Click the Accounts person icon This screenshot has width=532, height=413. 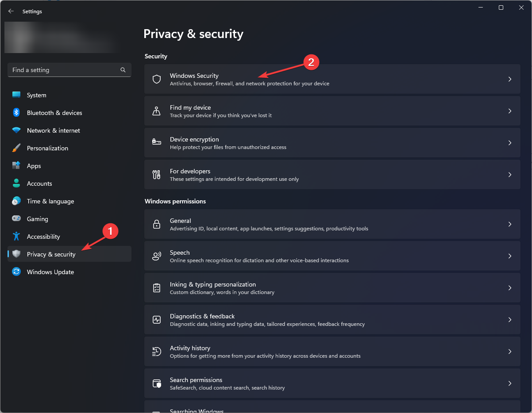[16, 184]
